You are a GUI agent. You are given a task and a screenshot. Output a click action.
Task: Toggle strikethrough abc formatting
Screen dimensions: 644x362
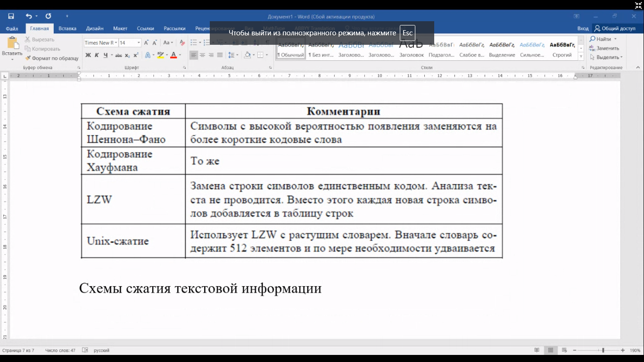click(x=118, y=55)
